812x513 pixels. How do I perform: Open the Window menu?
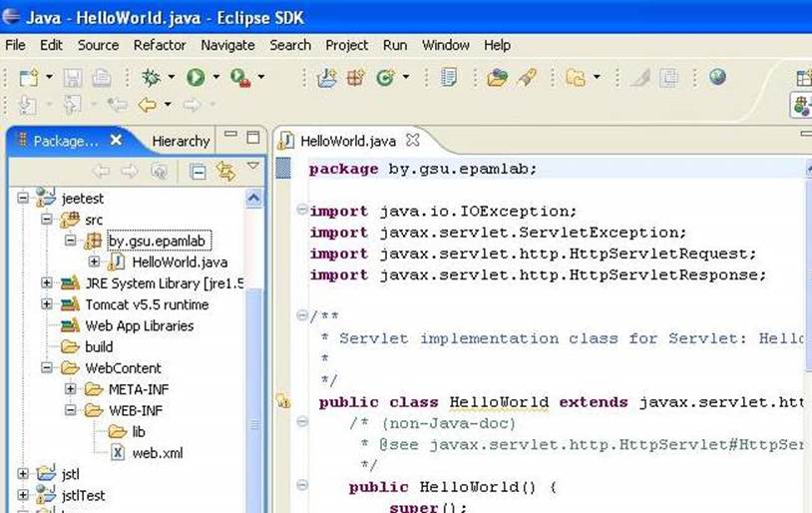[x=445, y=46]
